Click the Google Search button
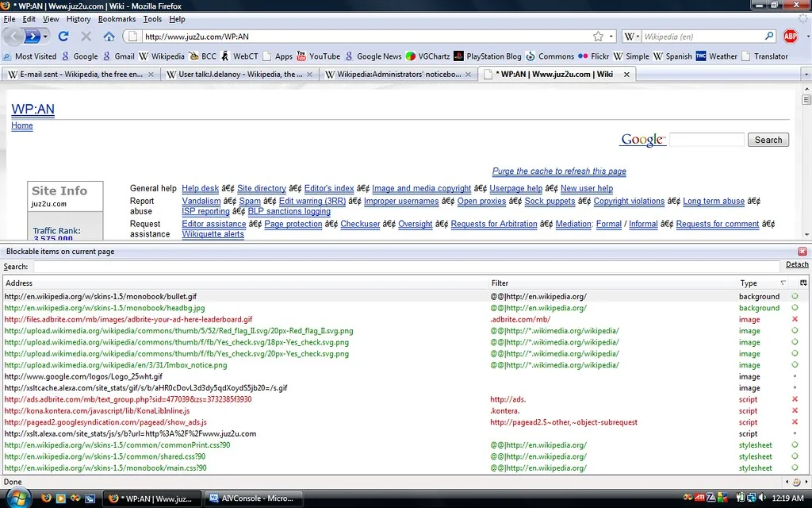 pos(768,140)
